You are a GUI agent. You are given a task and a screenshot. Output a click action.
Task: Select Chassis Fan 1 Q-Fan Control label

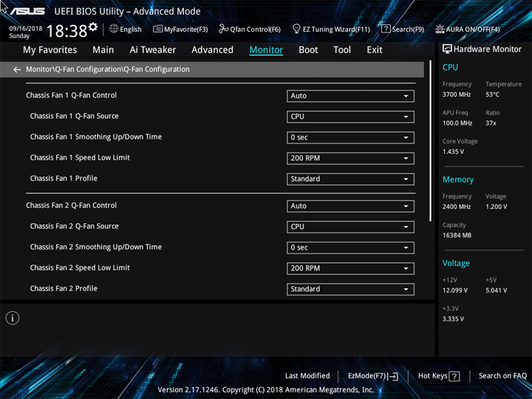pos(71,95)
